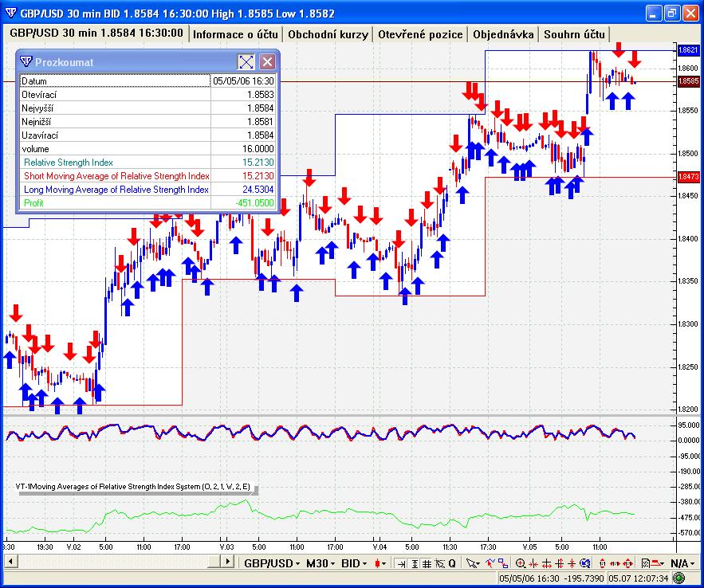Click the VT-1 Moving Averages indicator label
The width and height of the screenshot is (704, 588).
tap(133, 487)
